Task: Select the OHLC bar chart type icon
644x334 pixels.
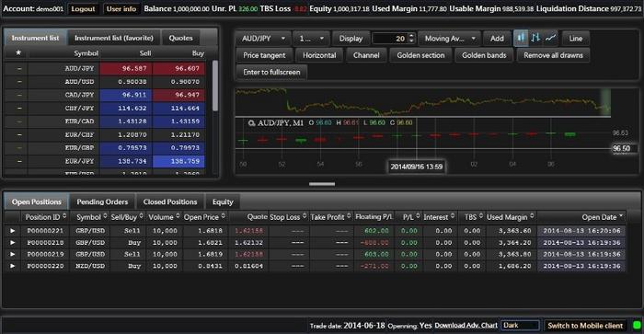Action: pos(535,39)
